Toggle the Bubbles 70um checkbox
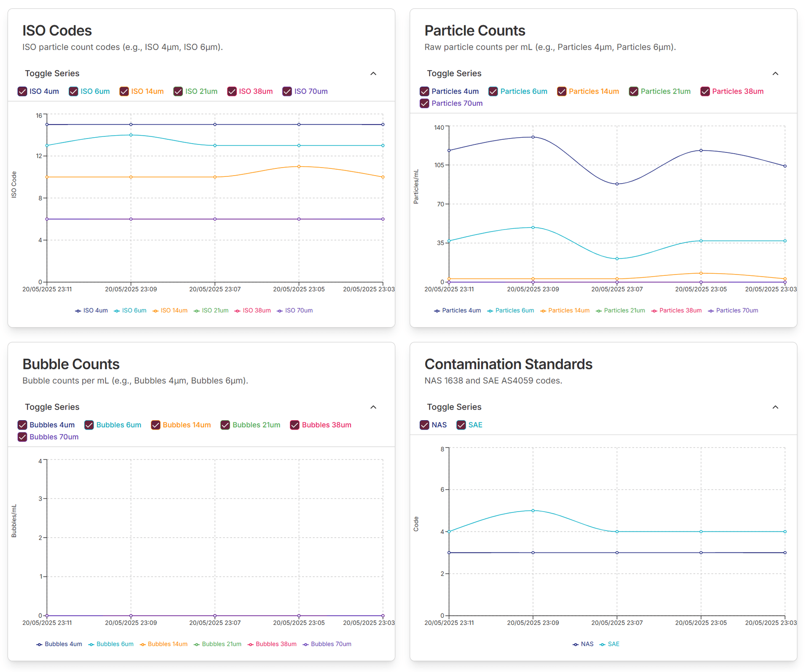 click(22, 437)
